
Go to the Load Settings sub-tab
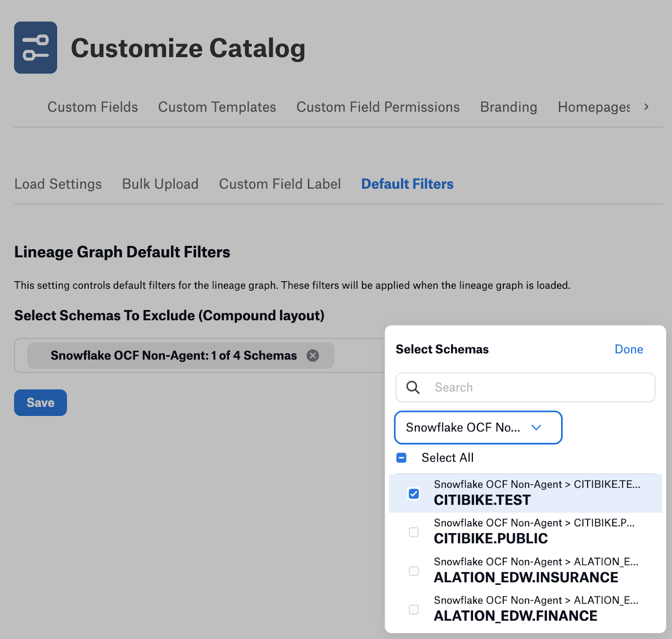point(58,184)
